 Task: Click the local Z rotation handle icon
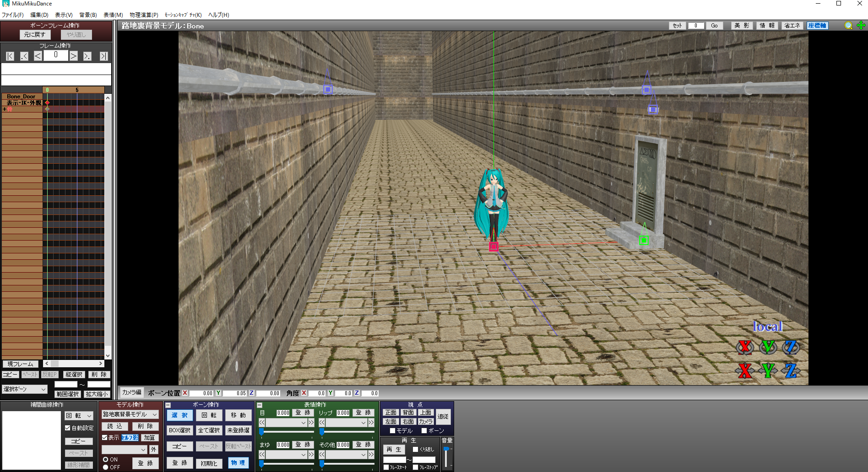click(x=791, y=347)
